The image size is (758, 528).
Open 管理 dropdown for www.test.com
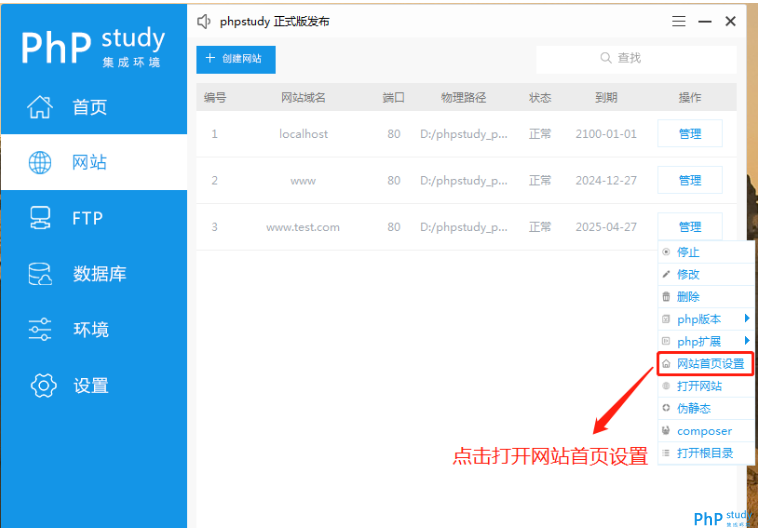coord(690,227)
